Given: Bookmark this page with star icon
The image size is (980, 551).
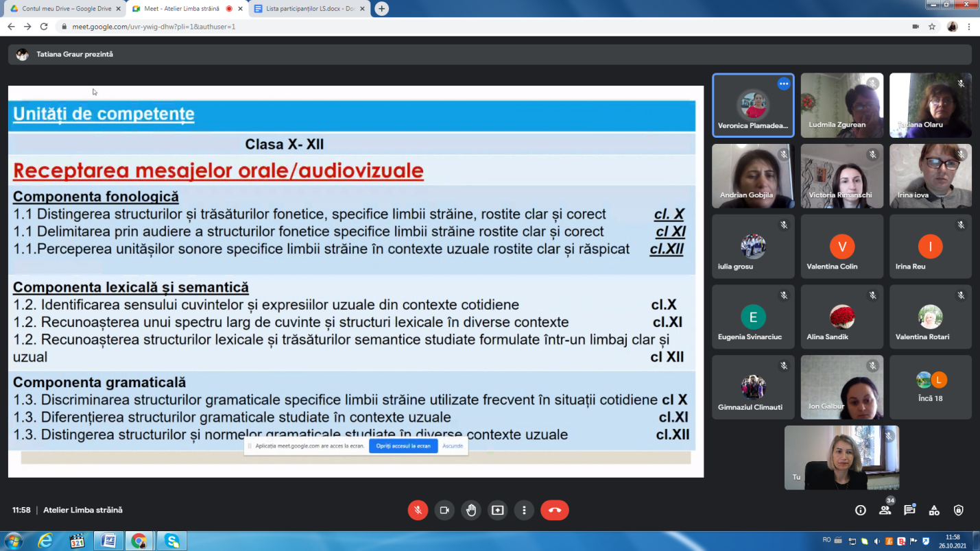Looking at the screenshot, I should [x=932, y=27].
